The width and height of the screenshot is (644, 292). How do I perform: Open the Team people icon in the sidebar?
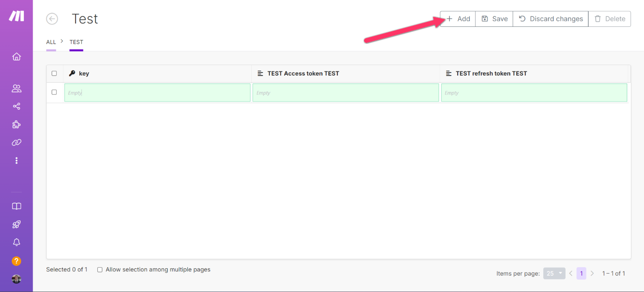tap(16, 89)
